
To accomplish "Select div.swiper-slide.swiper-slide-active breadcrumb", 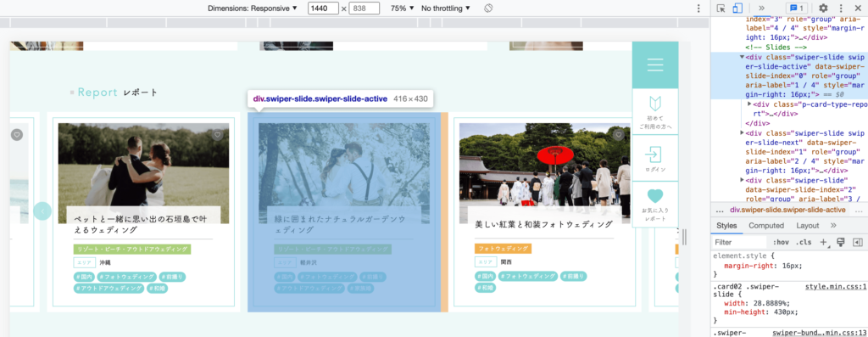I will click(787, 210).
